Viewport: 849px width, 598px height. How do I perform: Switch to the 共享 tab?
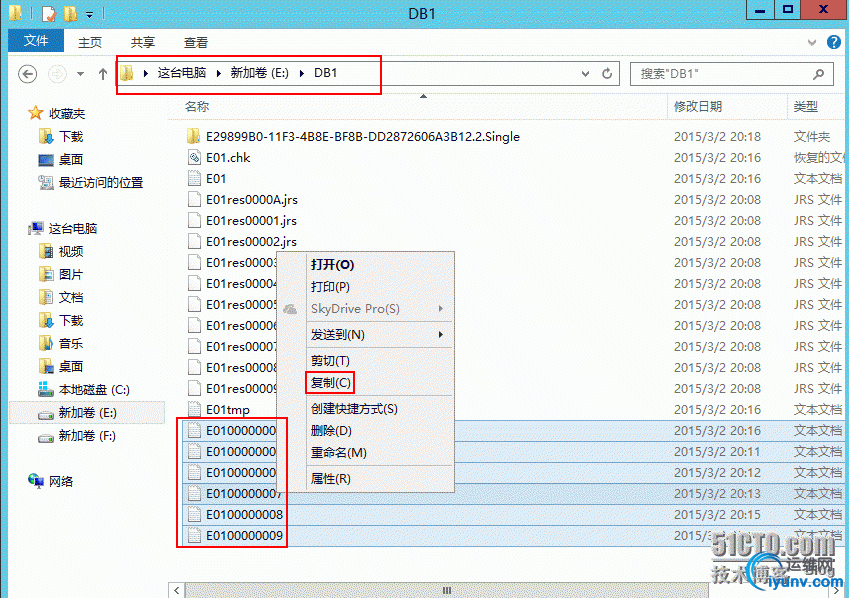point(143,42)
